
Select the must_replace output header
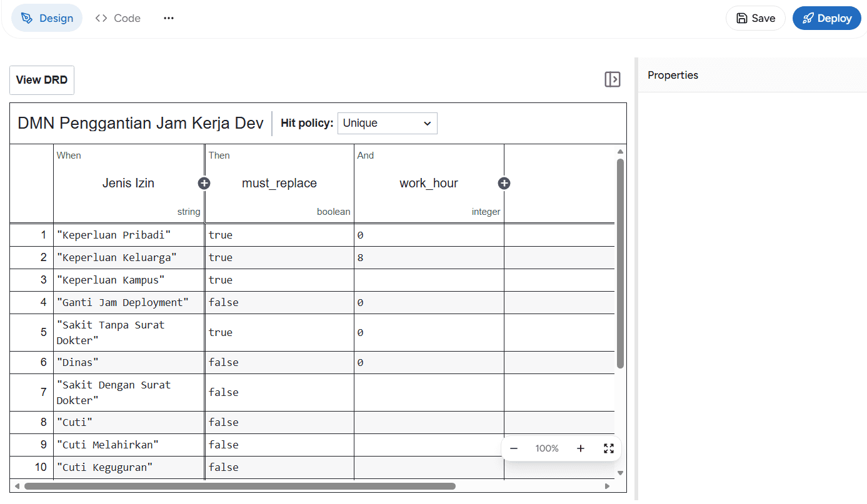[279, 183]
